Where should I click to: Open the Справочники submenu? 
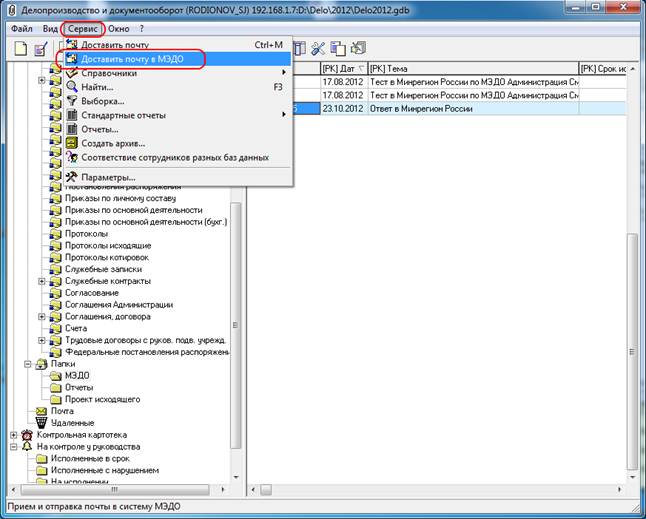coord(109,73)
